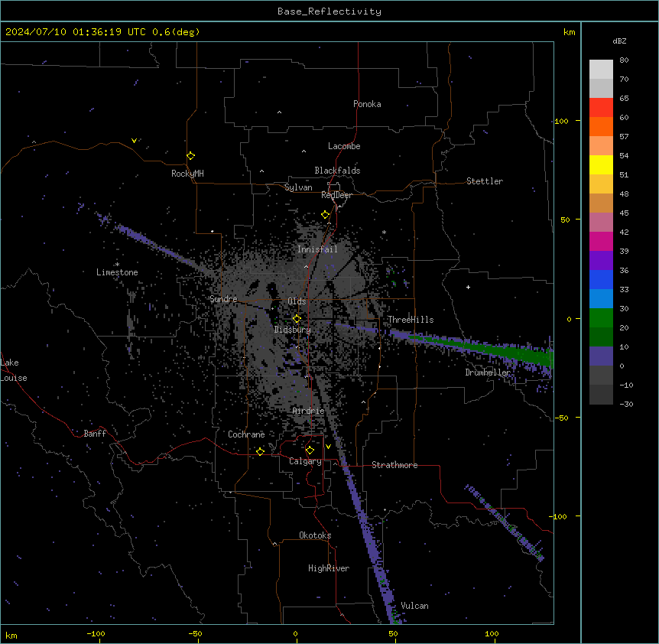Click the yellow station marker near Olds
This screenshot has width=659, height=644.
tap(297, 319)
